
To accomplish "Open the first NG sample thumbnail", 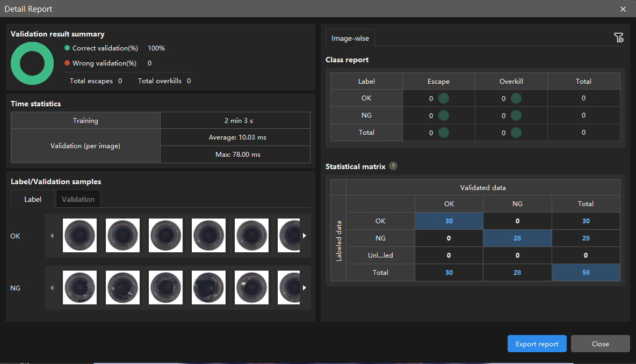I will pos(80,287).
